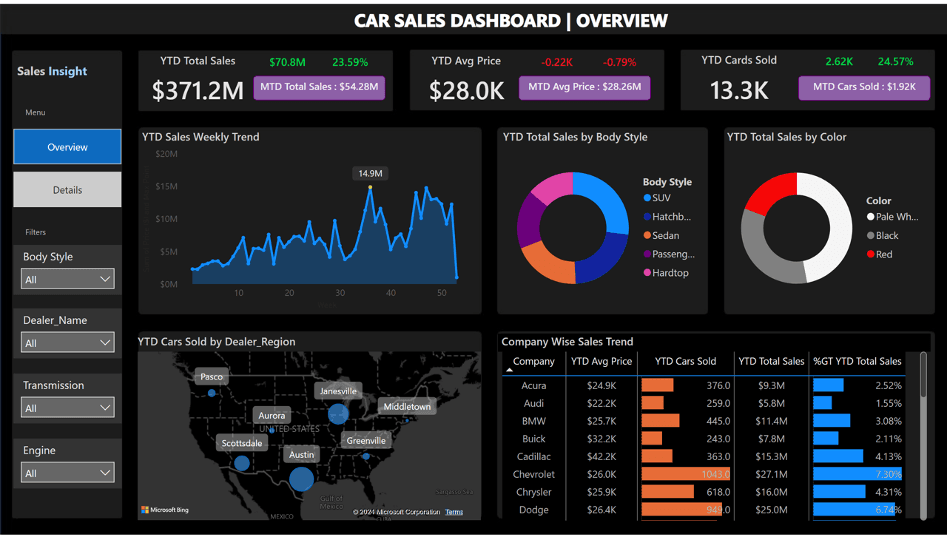Select the Chrysler row

702,492
